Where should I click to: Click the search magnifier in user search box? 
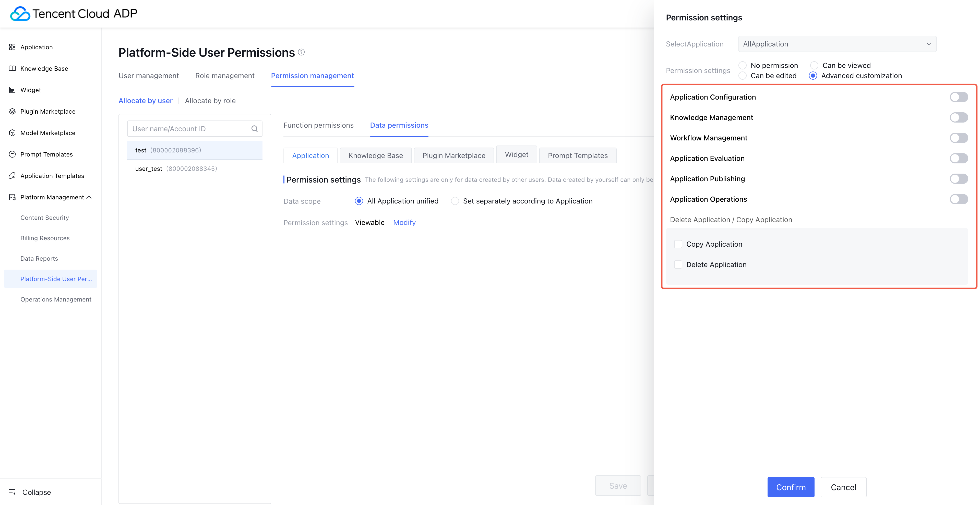click(254, 128)
